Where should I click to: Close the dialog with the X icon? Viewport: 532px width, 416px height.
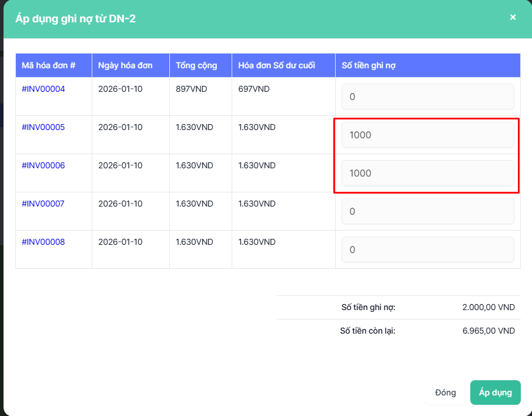coord(513,18)
